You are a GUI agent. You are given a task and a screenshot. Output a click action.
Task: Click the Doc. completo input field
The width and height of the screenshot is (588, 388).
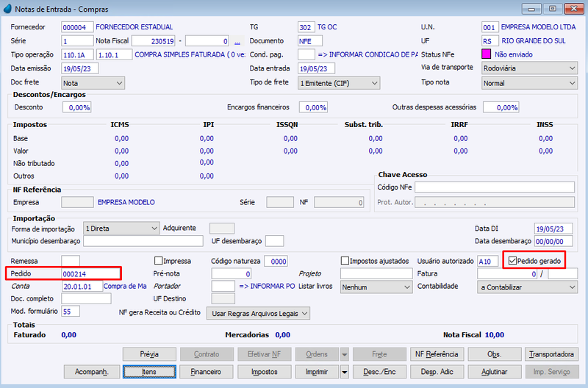86,298
